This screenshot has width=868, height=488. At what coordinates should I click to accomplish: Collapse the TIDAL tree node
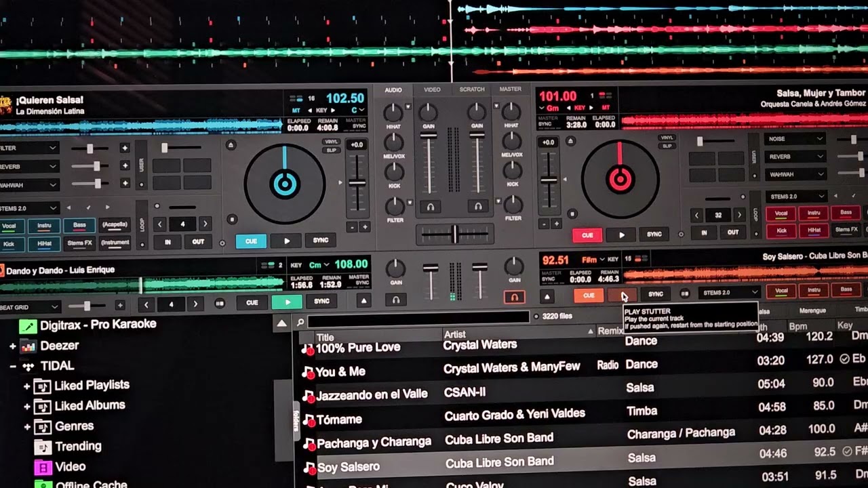(x=12, y=367)
